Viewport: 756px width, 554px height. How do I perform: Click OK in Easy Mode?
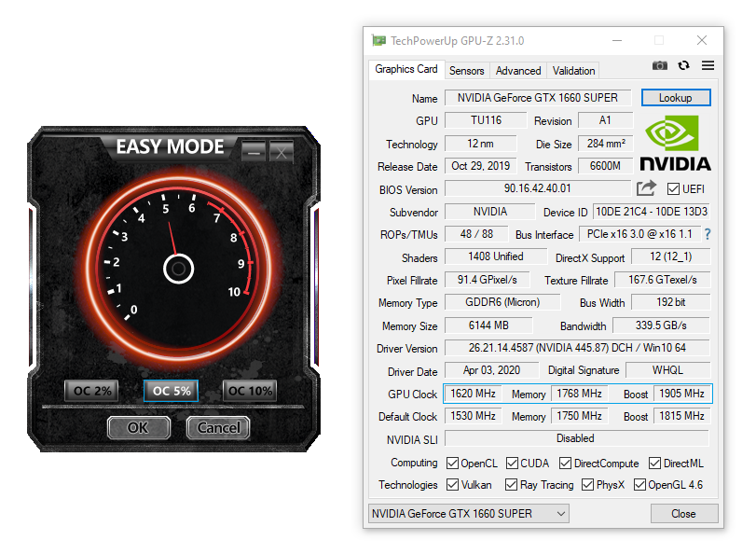(x=138, y=427)
